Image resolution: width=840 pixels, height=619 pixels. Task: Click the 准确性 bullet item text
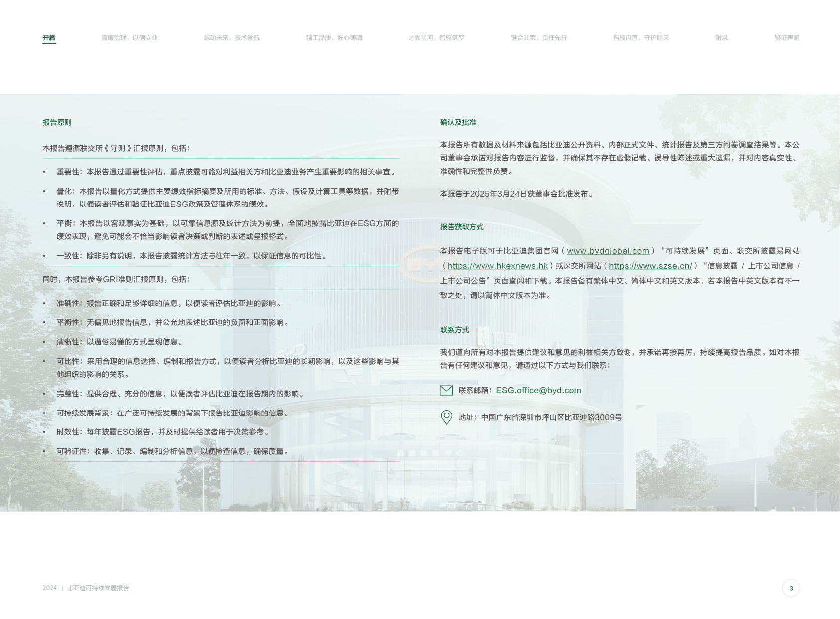[x=170, y=303]
